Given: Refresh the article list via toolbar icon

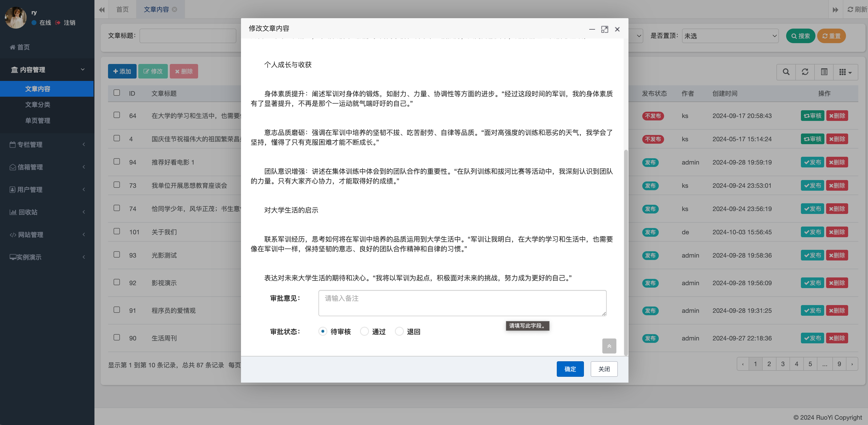Looking at the screenshot, I should tap(805, 72).
